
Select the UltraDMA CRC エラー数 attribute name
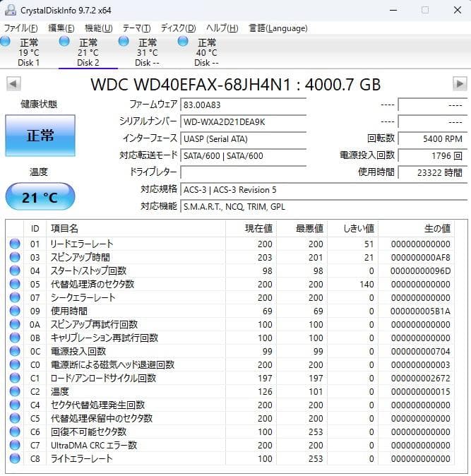pos(94,445)
